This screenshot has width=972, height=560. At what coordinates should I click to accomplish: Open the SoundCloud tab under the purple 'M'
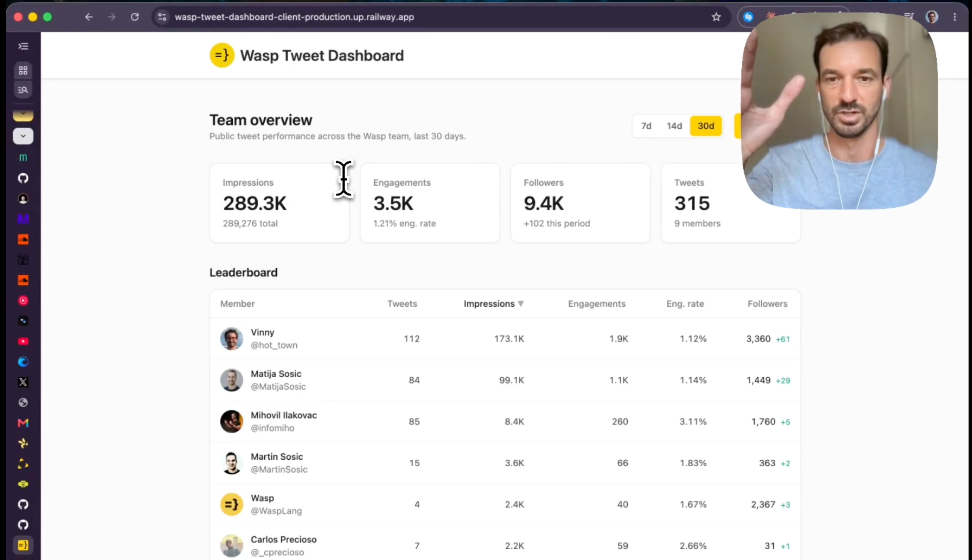(23, 239)
